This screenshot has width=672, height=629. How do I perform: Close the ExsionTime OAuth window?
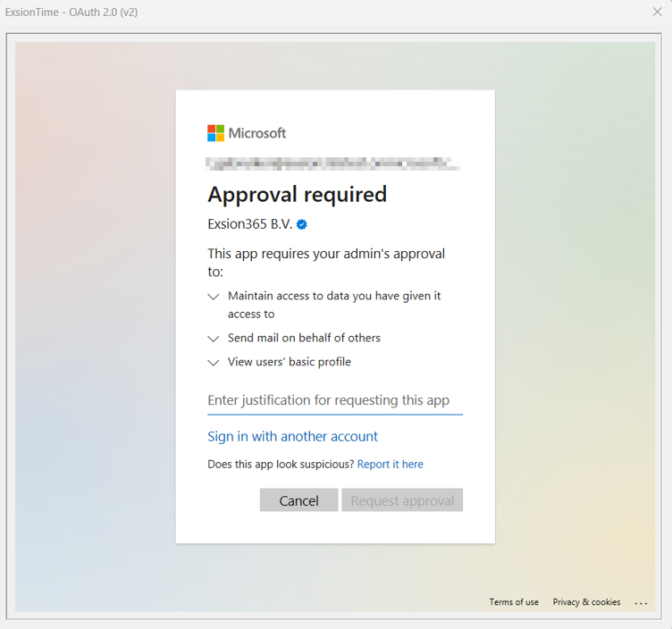coord(658,13)
